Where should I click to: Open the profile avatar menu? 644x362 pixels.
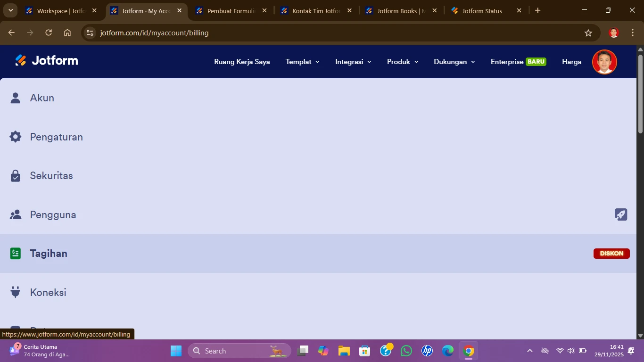[x=605, y=62]
